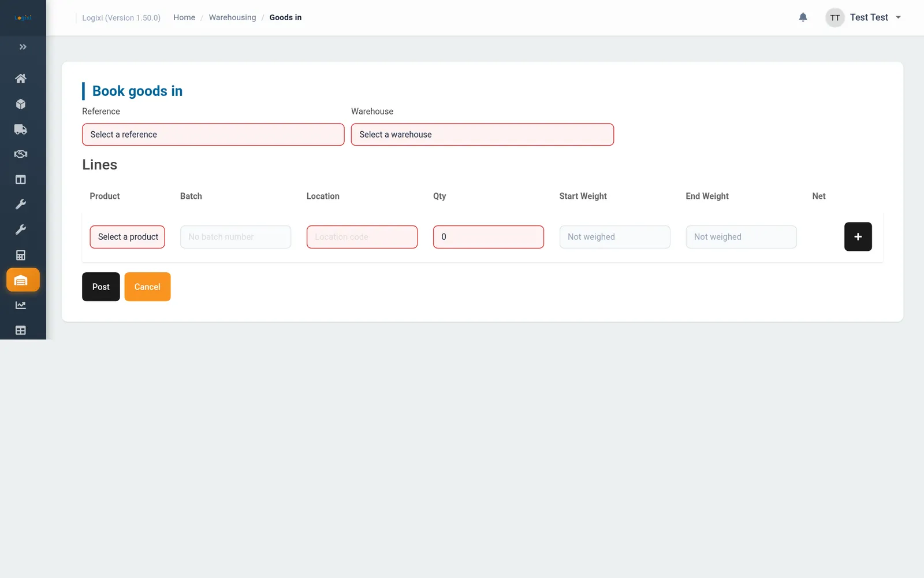
Task: Click the Post button
Action: 101,287
